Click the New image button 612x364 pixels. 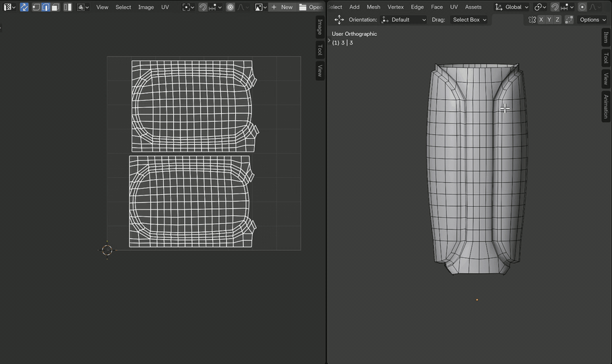pos(282,7)
